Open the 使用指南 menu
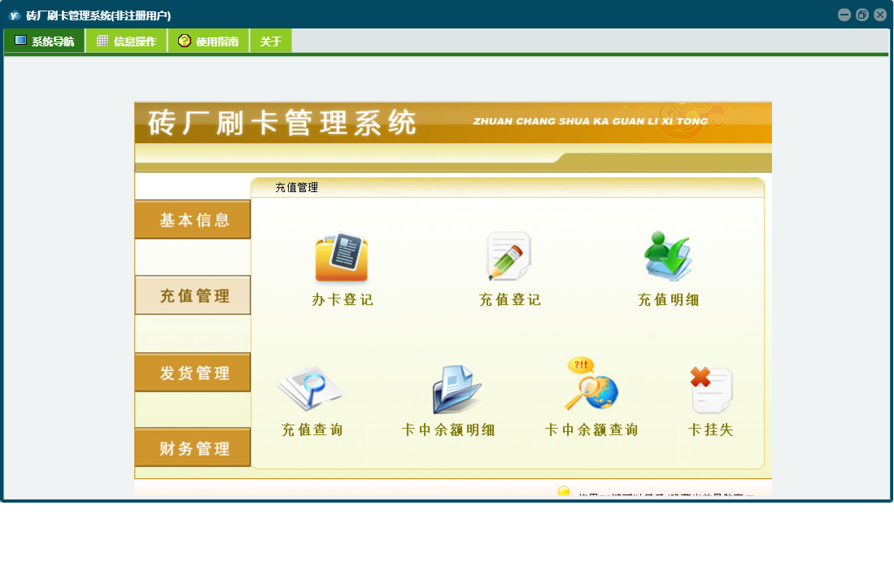 click(209, 41)
